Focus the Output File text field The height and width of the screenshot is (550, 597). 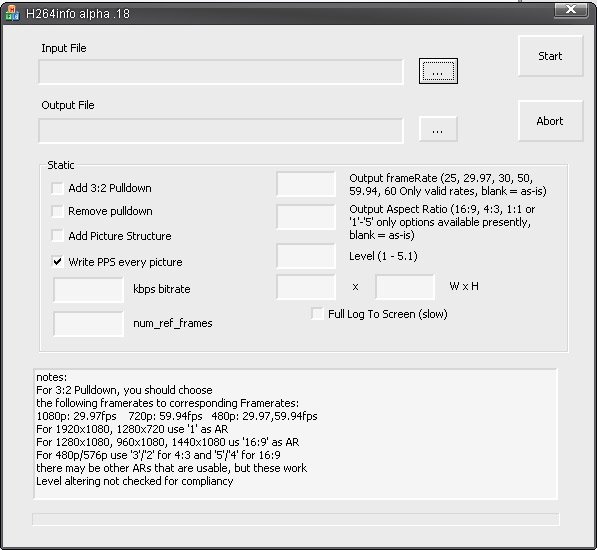coord(221,131)
